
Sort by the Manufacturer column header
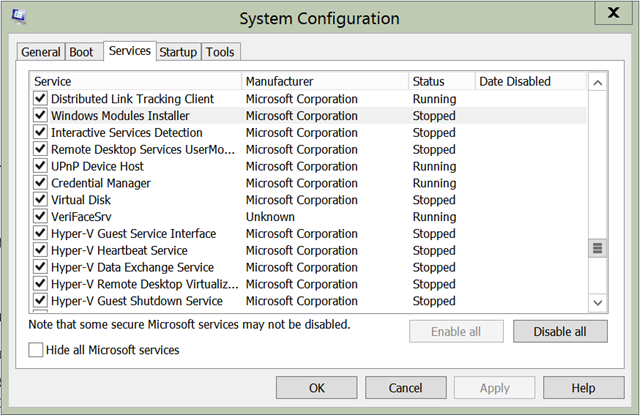coord(325,81)
